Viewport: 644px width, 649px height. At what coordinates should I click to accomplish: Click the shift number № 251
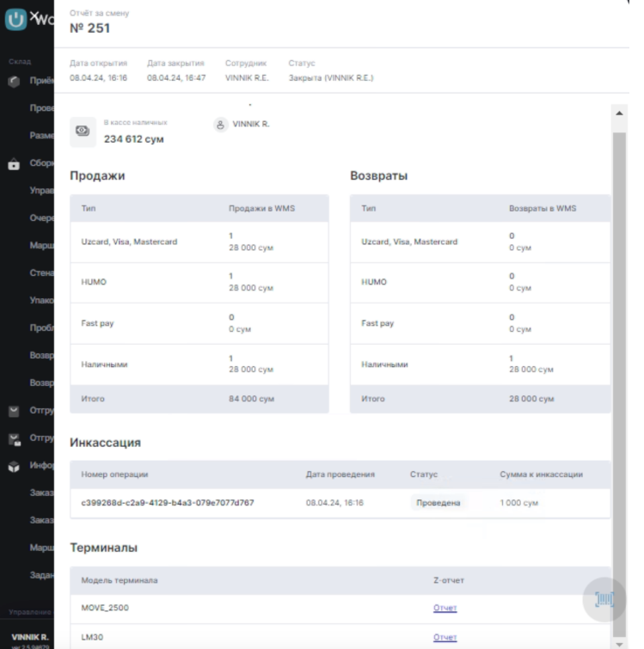click(89, 28)
